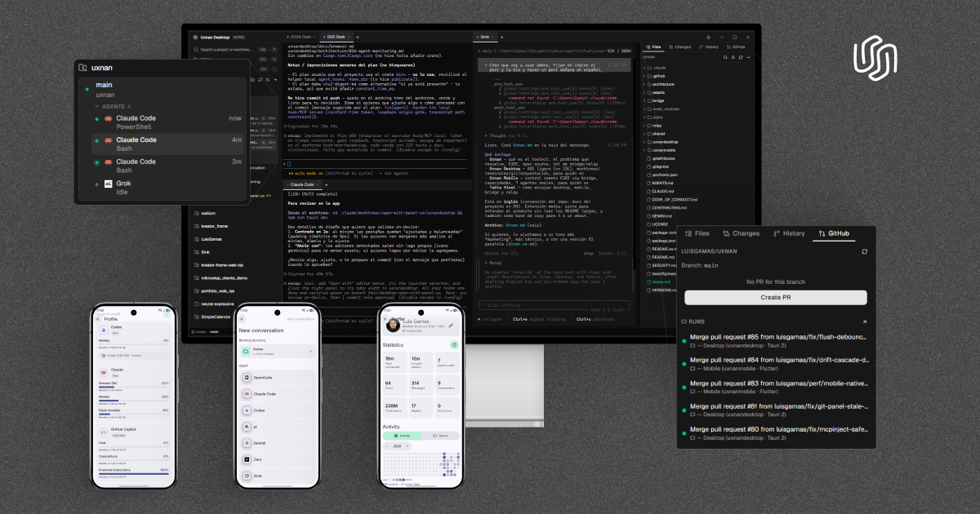Select the idle Grok agent
Screen dimensions: 980x514
click(x=168, y=188)
